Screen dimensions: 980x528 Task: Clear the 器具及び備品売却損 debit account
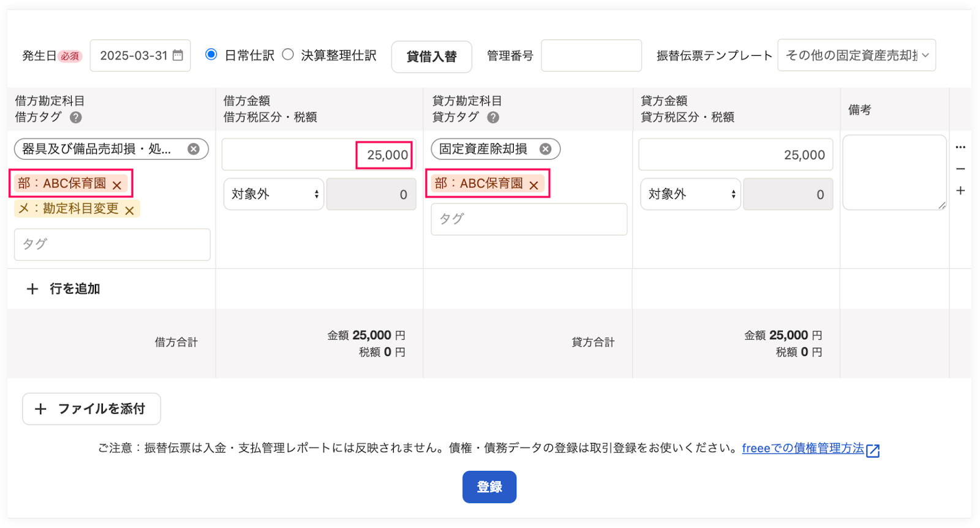coord(194,149)
